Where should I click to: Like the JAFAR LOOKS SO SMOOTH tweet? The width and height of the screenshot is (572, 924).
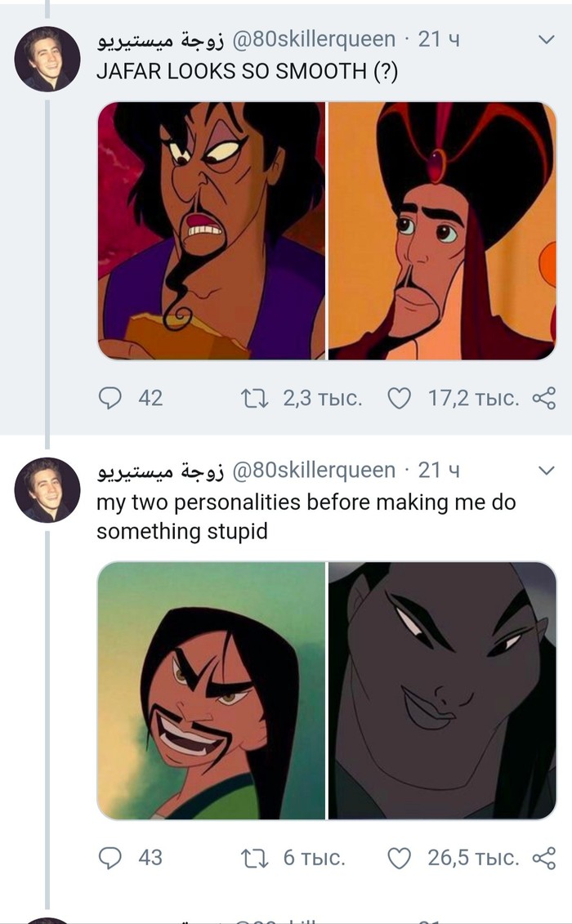point(398,398)
